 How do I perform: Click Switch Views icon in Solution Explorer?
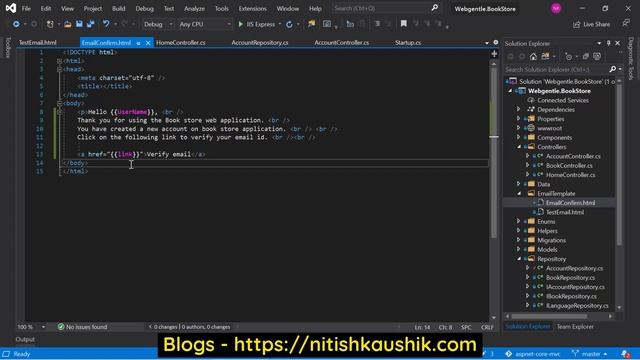coord(545,56)
